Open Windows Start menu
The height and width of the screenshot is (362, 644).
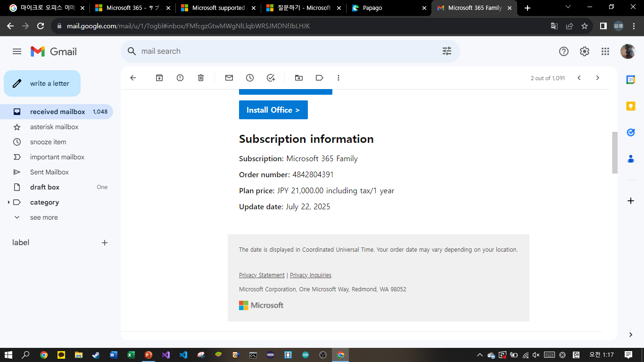[x=8, y=355]
